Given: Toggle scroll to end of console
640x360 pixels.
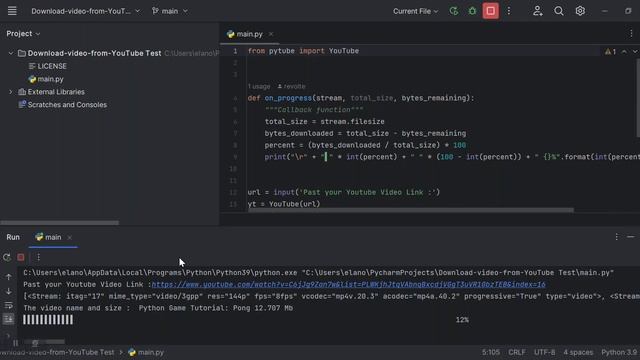Looking at the screenshot, I should click(x=9, y=319).
